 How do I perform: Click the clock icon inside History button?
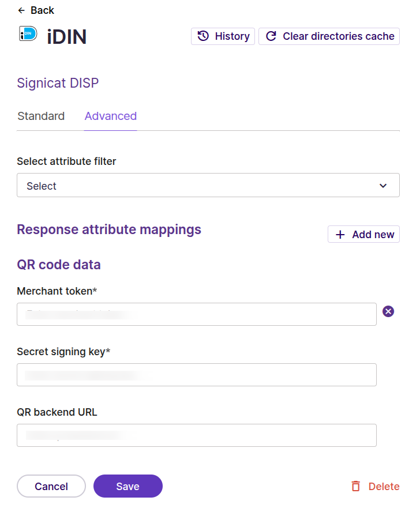point(202,36)
